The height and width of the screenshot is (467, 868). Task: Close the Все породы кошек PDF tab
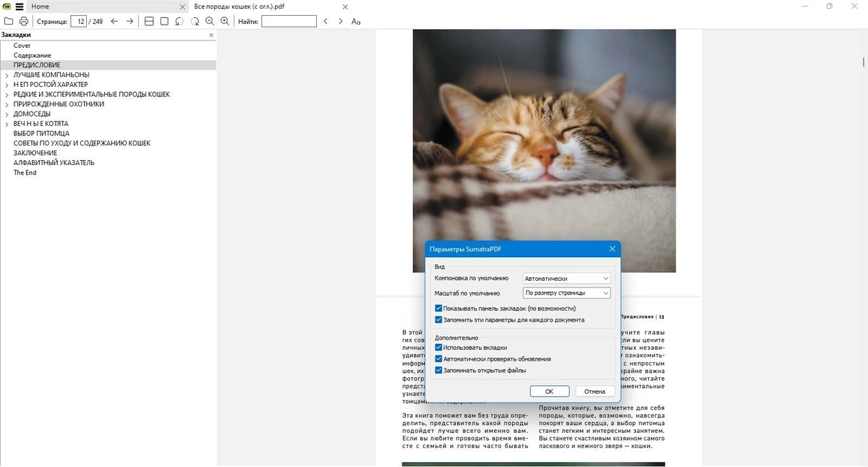click(344, 7)
